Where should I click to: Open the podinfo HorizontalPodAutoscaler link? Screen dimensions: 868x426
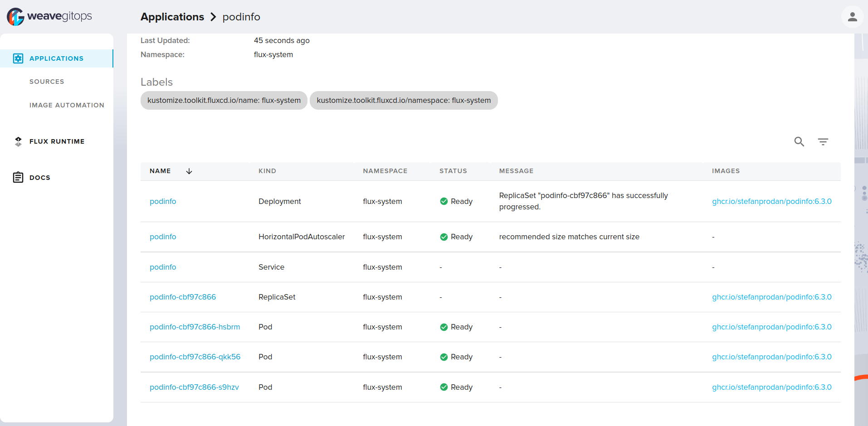click(x=163, y=237)
